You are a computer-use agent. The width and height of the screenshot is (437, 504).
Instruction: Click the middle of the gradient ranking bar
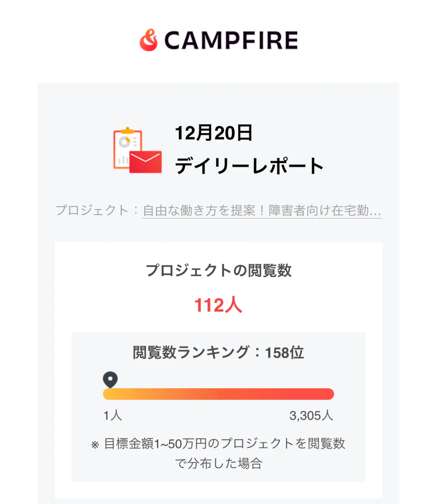pyautogui.click(x=218, y=394)
